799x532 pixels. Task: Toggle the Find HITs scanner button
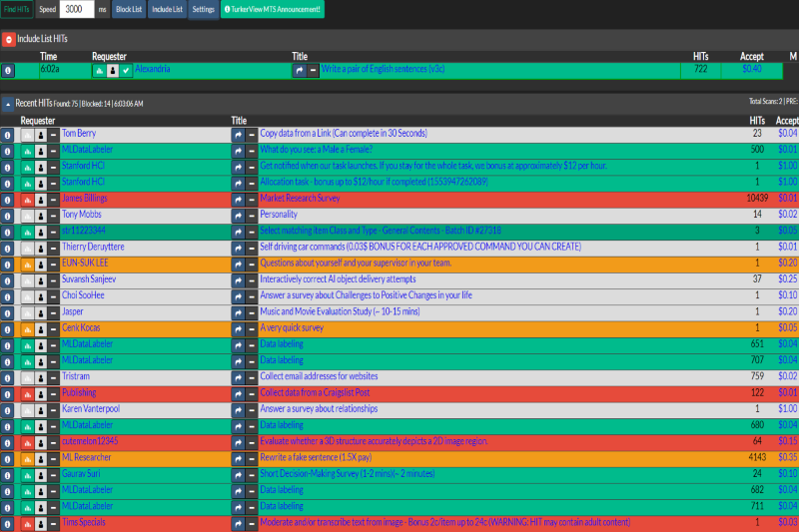16,9
